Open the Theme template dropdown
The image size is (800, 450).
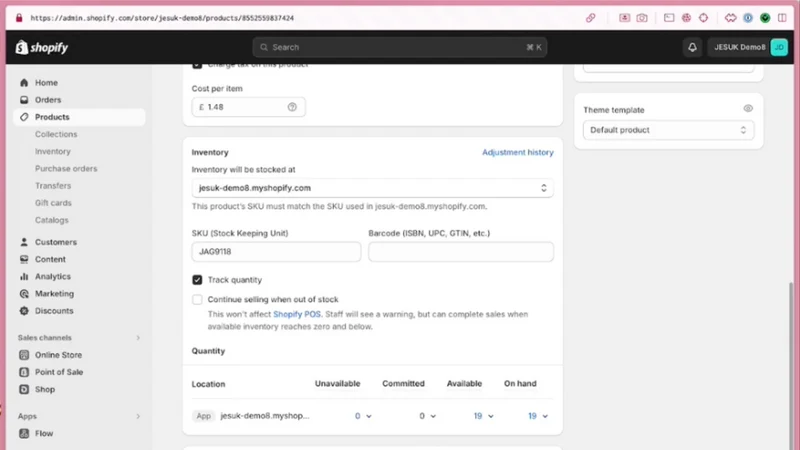click(668, 130)
